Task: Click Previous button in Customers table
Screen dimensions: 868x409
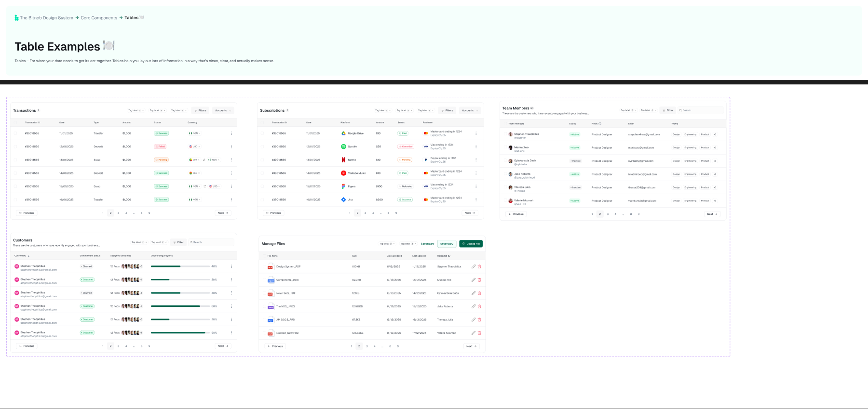Action: click(27, 346)
